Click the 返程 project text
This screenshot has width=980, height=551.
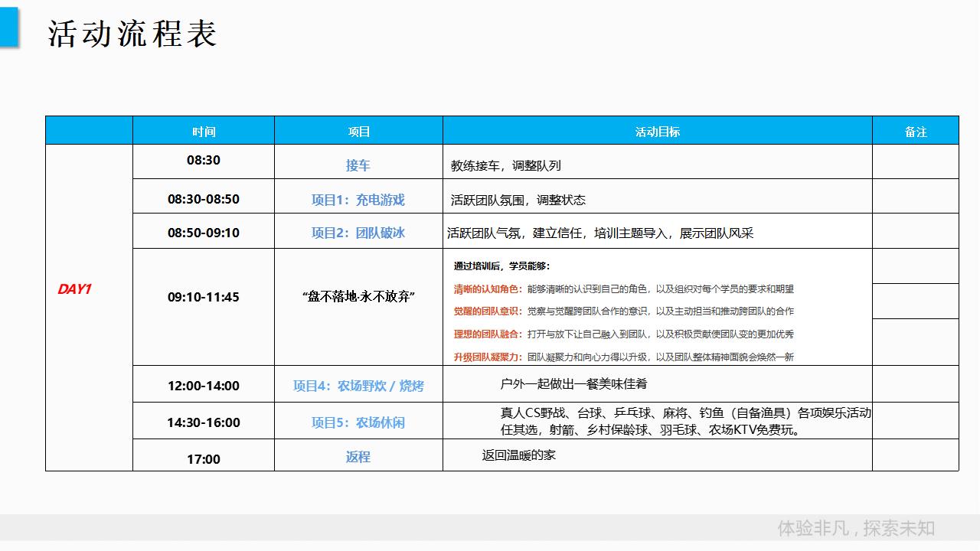tap(358, 457)
